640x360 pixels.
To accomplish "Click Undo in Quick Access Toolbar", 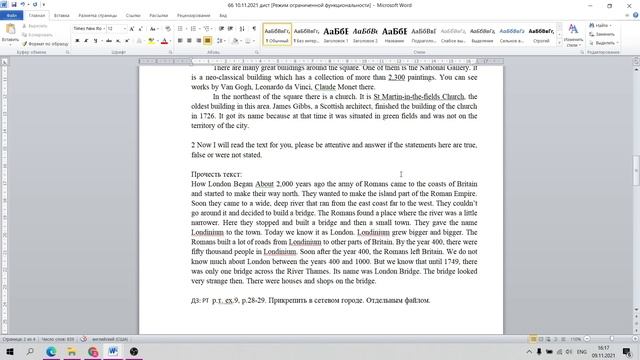I will click(x=23, y=5).
